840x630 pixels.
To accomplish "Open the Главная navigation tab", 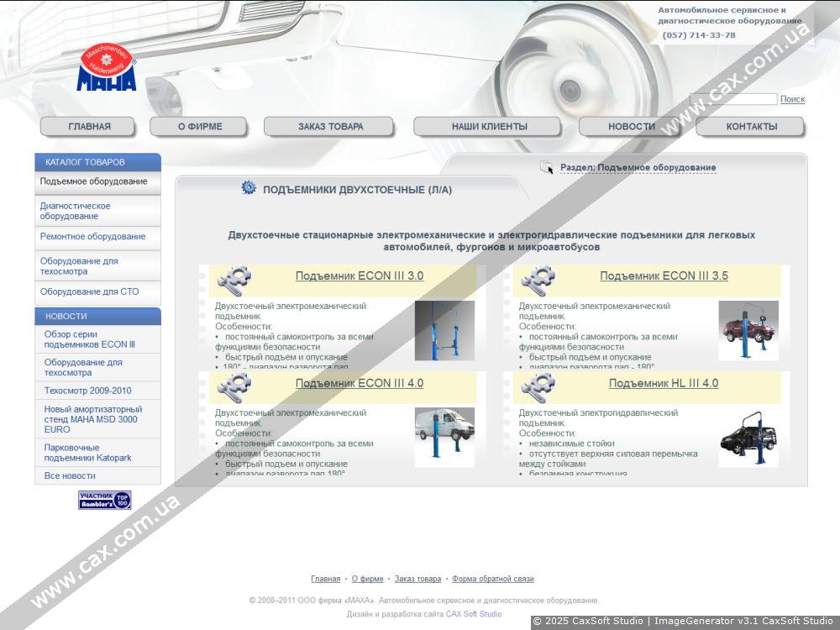I will 89,127.
